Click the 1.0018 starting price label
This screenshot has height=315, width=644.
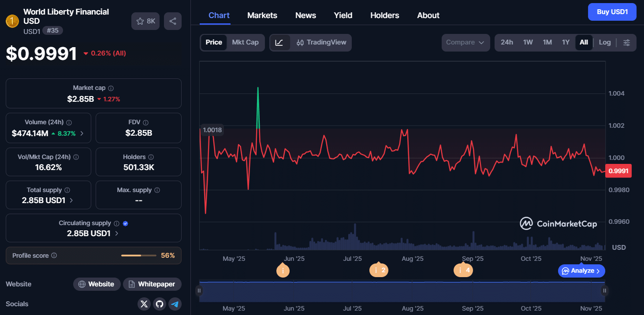coord(212,130)
